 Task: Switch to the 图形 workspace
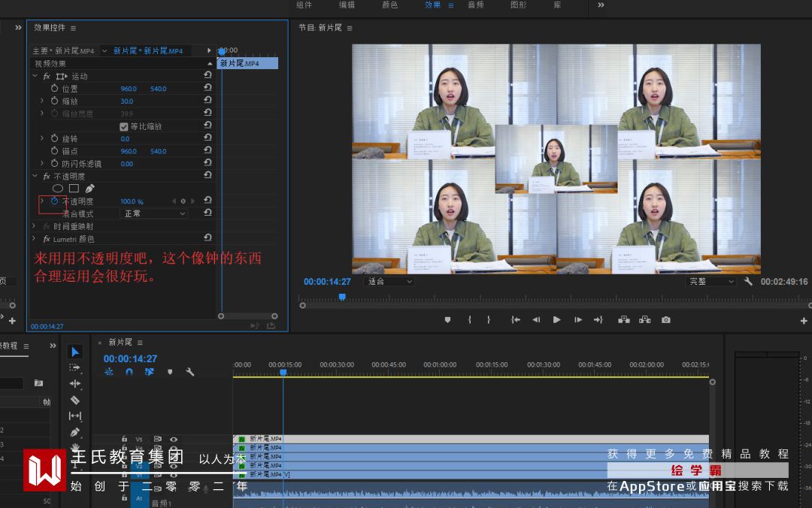coord(518,5)
